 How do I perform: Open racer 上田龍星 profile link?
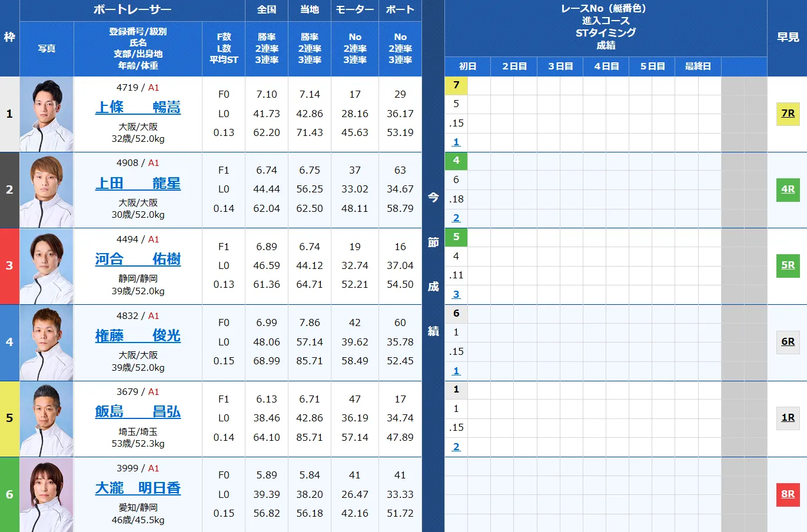[138, 184]
